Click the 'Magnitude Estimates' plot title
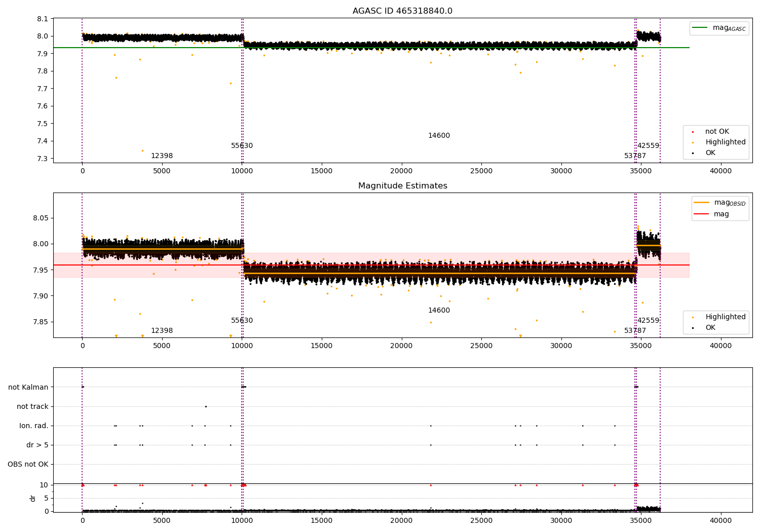The height and width of the screenshot is (532, 760). pos(402,186)
